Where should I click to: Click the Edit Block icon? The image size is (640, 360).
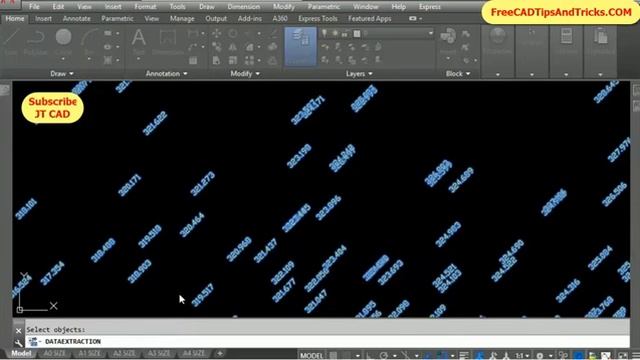tap(466, 47)
